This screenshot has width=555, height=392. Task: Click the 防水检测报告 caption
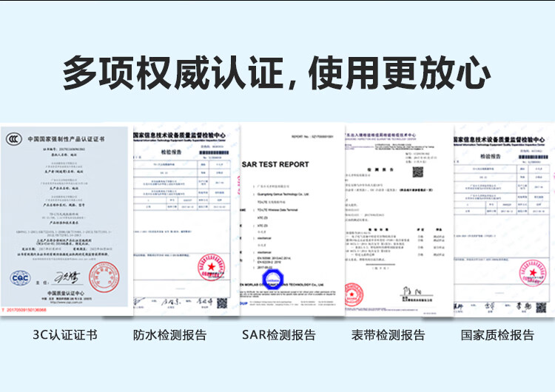(x=170, y=335)
